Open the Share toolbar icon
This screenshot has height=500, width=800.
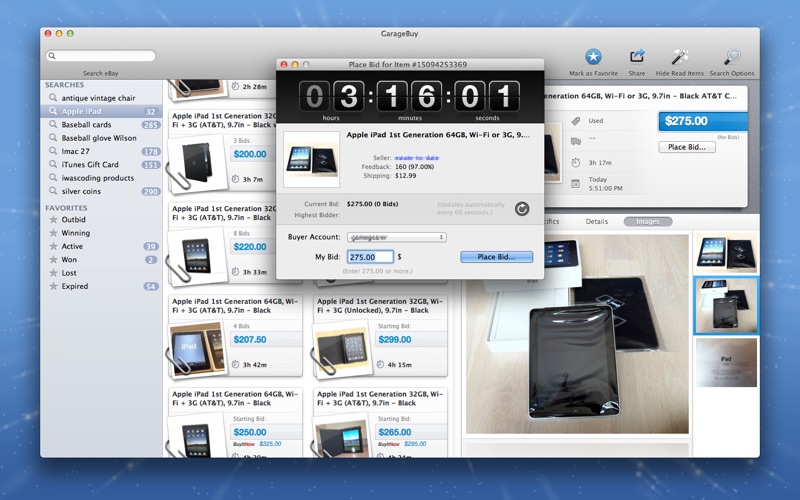(637, 56)
